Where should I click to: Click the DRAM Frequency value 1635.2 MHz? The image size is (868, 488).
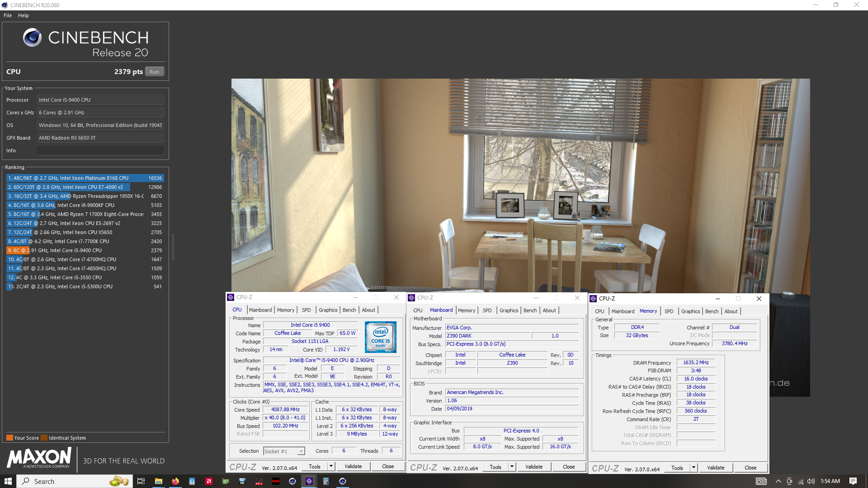coord(696,362)
